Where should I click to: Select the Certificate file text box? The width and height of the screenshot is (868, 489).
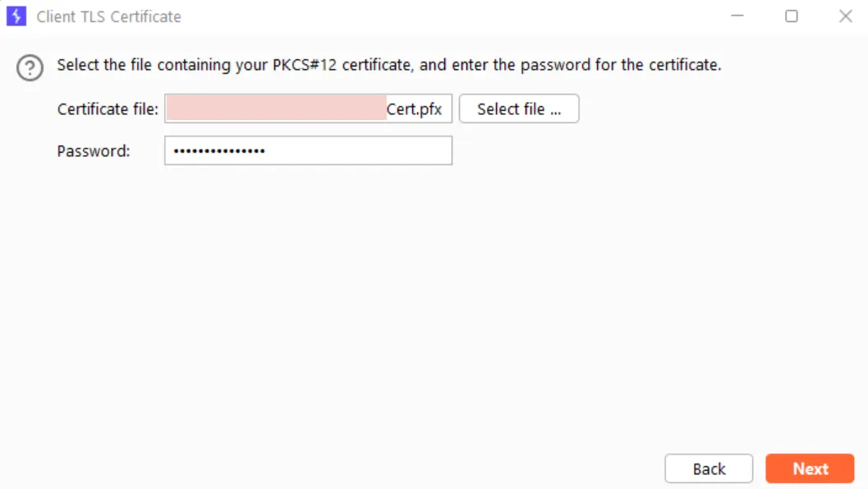coord(308,108)
